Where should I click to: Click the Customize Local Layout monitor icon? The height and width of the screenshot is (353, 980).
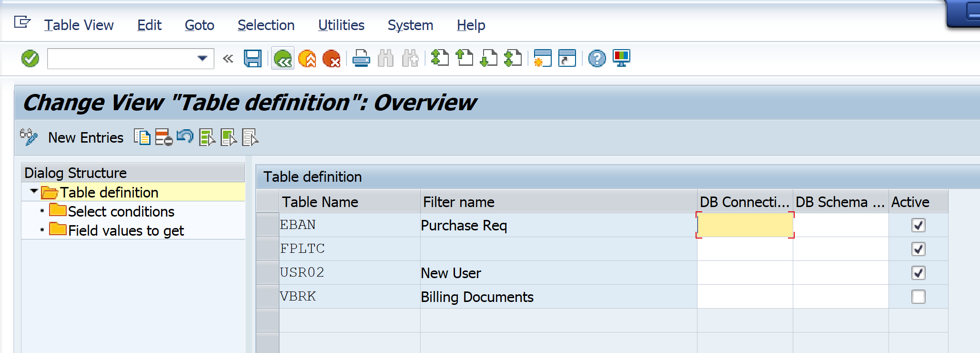[621, 59]
